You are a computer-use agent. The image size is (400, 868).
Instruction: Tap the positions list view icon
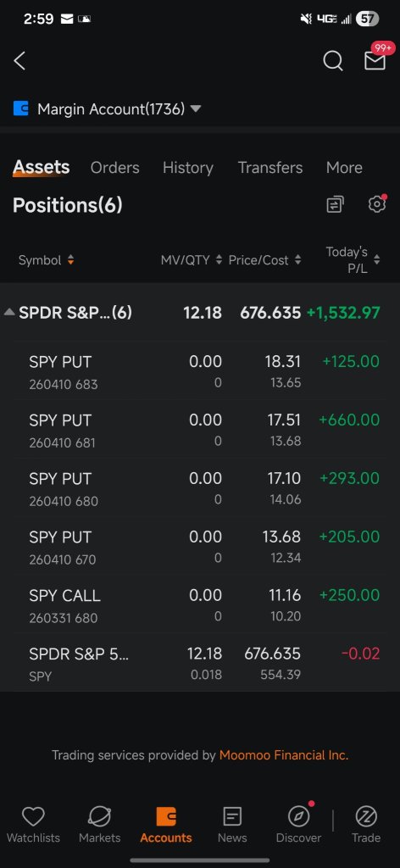[335, 204]
